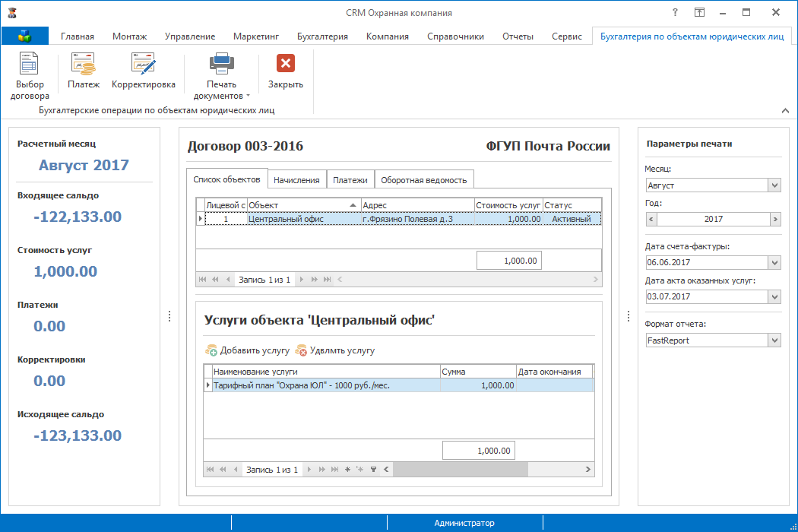Click the red Закрыть icon in ribbon
Viewport: 798px width, 532px height.
tap(286, 64)
